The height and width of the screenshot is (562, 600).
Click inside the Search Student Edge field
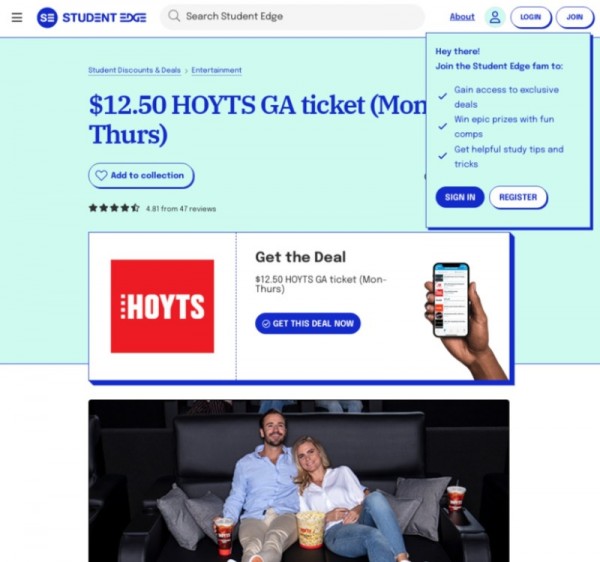pyautogui.click(x=292, y=16)
